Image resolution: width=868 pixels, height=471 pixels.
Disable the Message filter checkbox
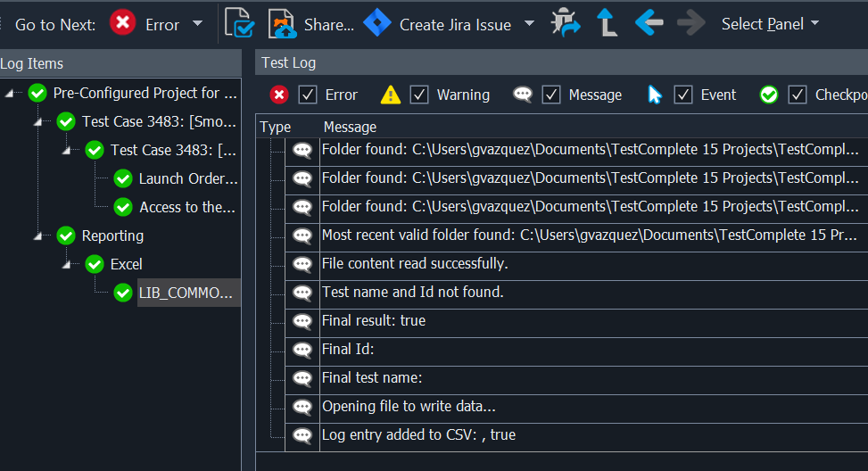click(x=551, y=95)
